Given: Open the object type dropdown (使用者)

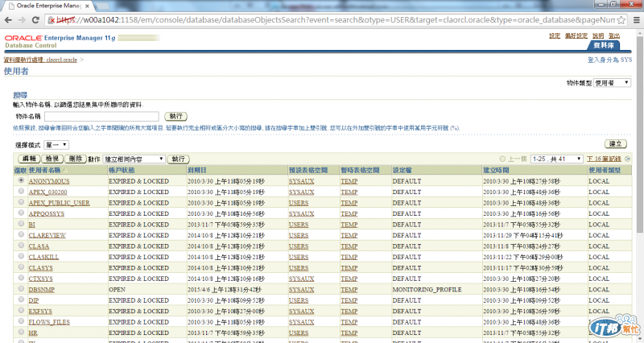Looking at the screenshot, I should point(612,83).
